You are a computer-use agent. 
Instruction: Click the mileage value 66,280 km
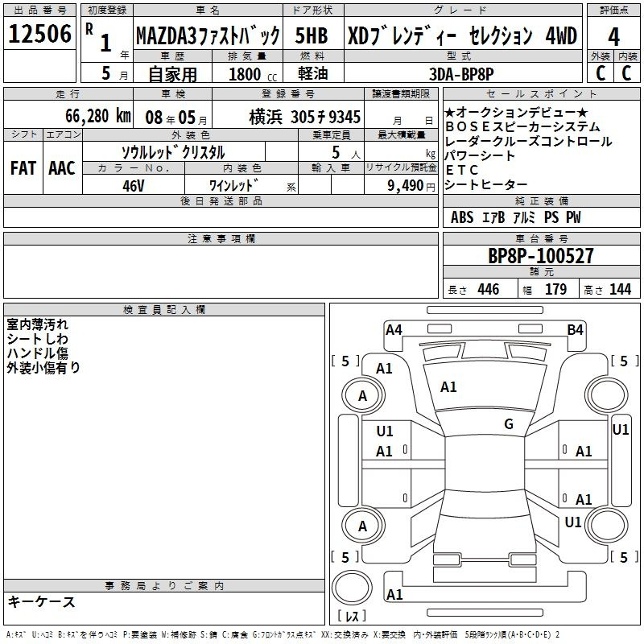pyautogui.click(x=98, y=116)
